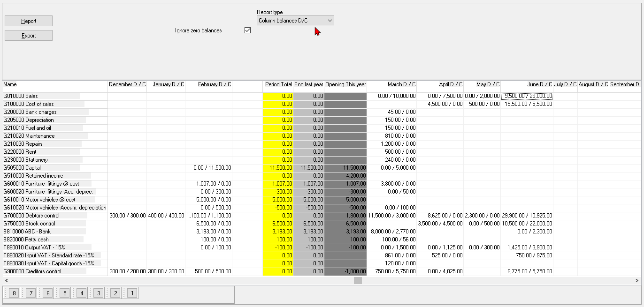Screen dimensions: 644x307
Task: Select button 4 in the bottom toolbar
Action: point(82,293)
